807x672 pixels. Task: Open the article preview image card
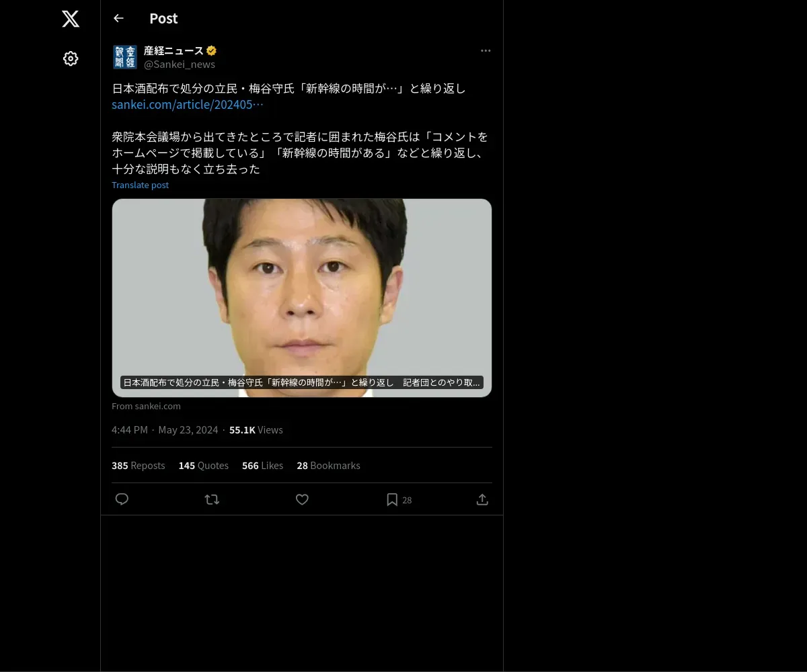click(302, 298)
